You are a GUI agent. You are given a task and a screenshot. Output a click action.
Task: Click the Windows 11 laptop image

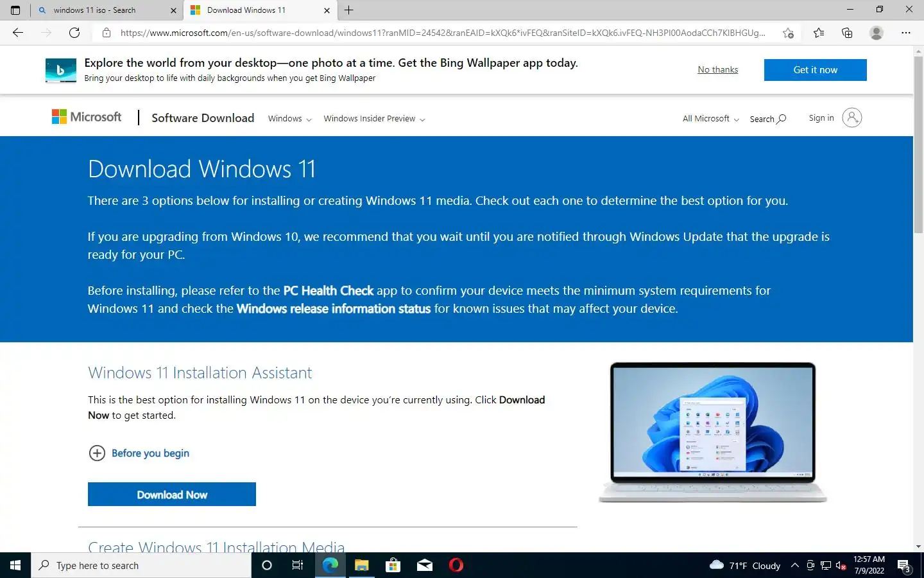pyautogui.click(x=712, y=432)
